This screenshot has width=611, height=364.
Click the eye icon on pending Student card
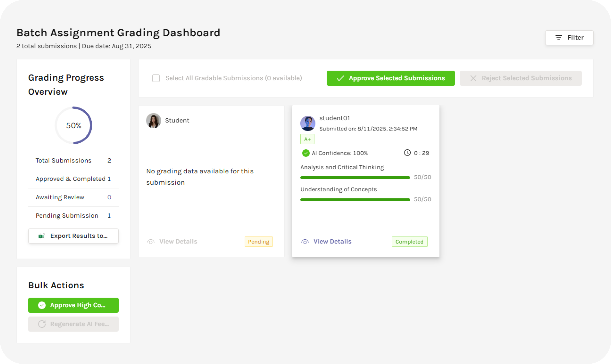click(x=151, y=242)
